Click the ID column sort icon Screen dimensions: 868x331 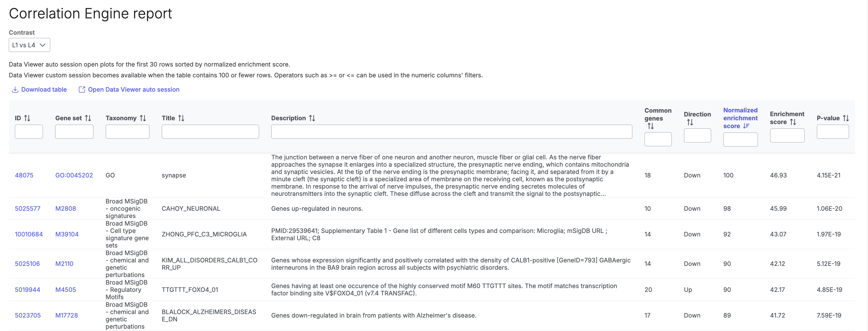pos(27,118)
